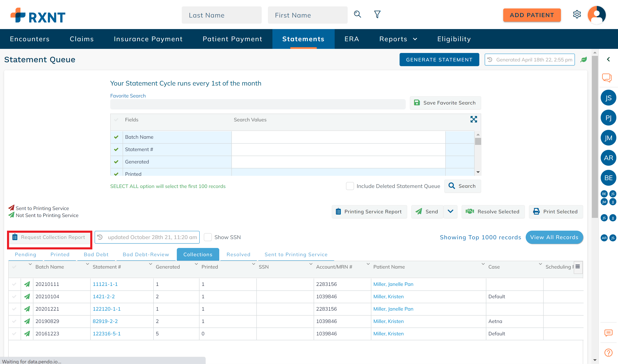Image resolution: width=618 pixels, height=364 pixels.
Task: Select the row checkbox for batch 20210111
Action: tap(14, 284)
